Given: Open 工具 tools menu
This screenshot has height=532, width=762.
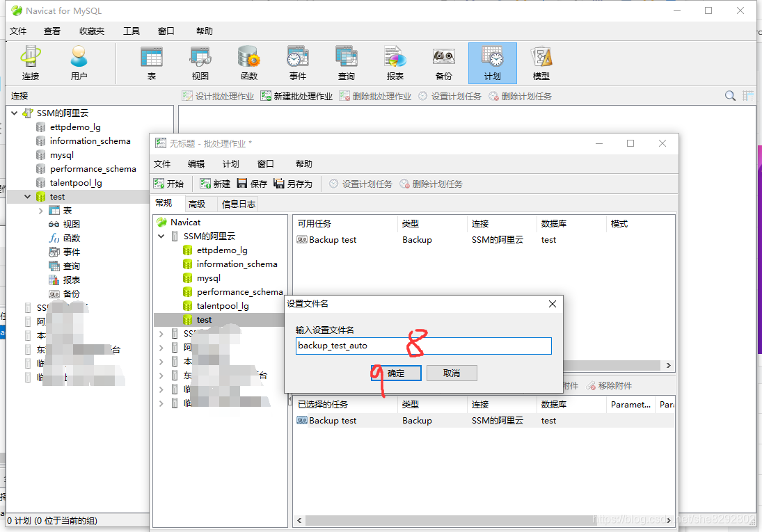Looking at the screenshot, I should tap(132, 31).
